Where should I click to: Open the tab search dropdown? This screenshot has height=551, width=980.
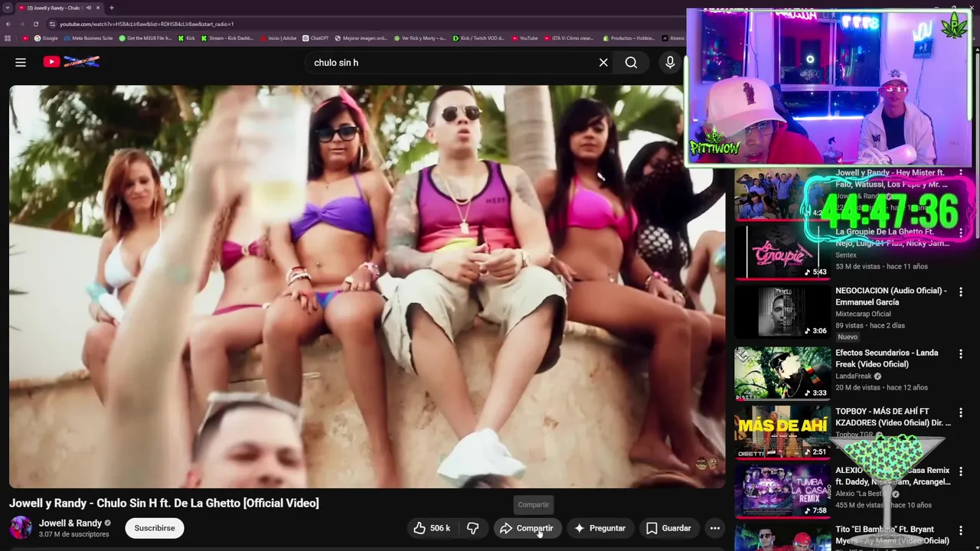(x=7, y=8)
